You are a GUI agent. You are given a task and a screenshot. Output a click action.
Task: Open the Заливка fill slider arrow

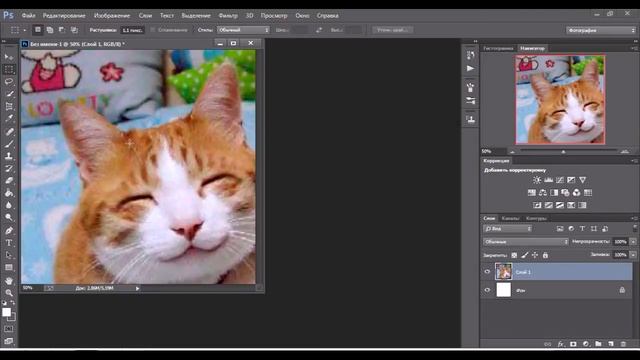pyautogui.click(x=633, y=255)
